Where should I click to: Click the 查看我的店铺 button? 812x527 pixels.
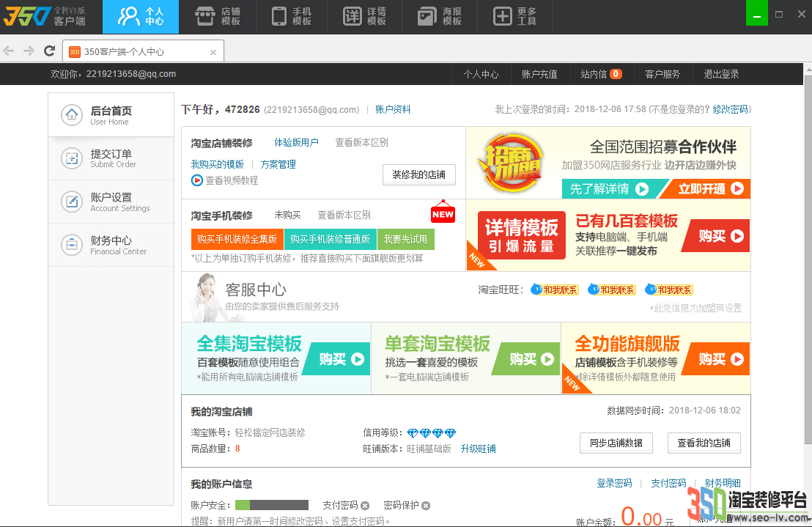pyautogui.click(x=704, y=443)
